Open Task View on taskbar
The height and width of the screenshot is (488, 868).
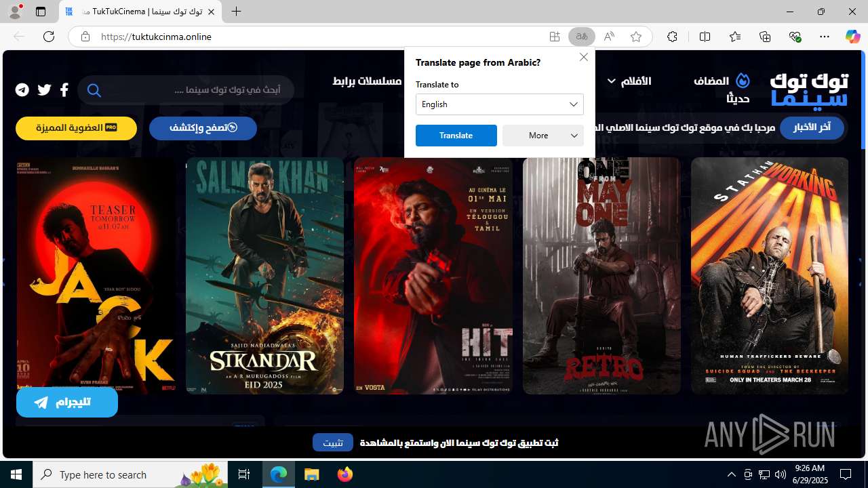[244, 474]
